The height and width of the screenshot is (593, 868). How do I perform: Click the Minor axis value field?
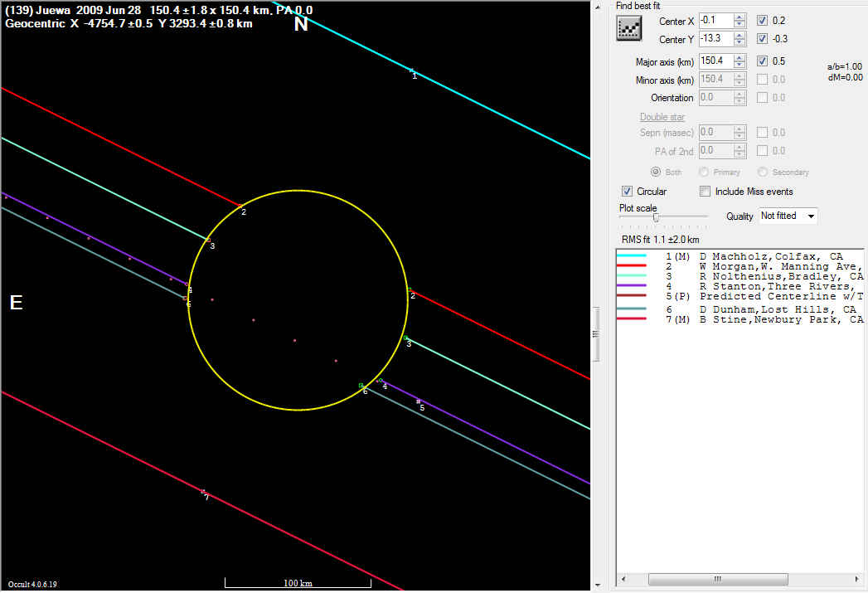pyautogui.click(x=716, y=79)
